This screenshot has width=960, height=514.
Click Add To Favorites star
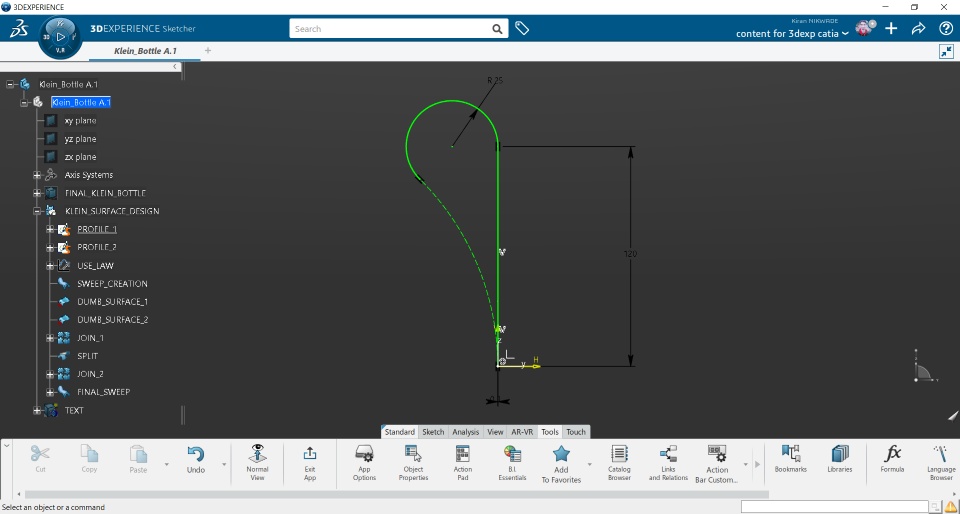[x=561, y=464]
